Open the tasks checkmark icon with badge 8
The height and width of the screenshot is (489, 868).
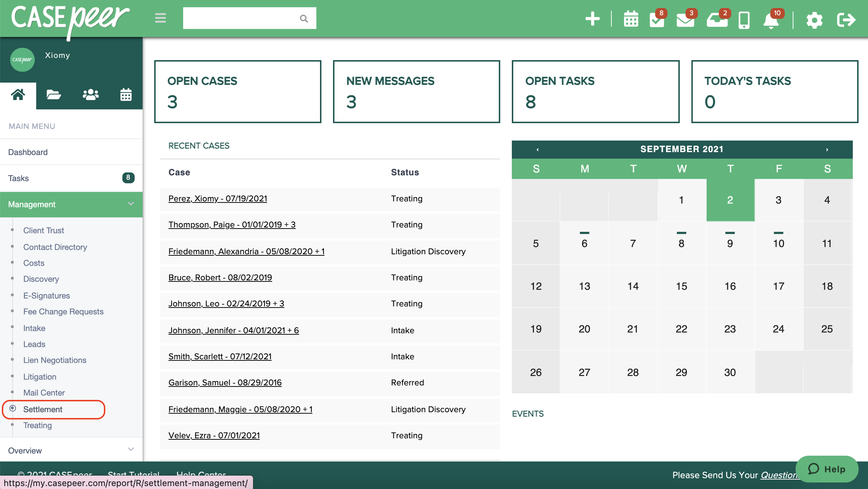tap(657, 20)
